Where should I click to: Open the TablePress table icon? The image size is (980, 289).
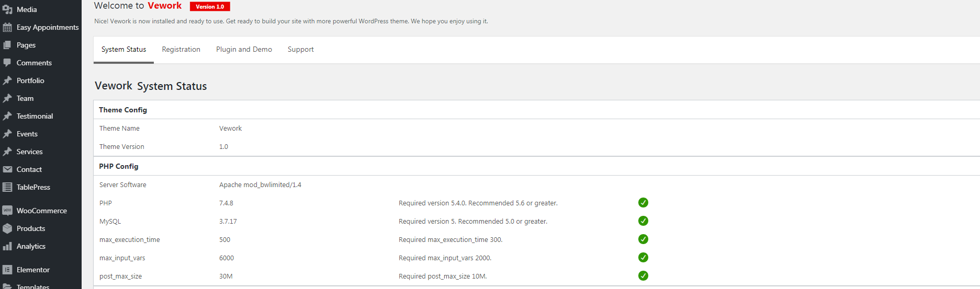click(x=7, y=187)
